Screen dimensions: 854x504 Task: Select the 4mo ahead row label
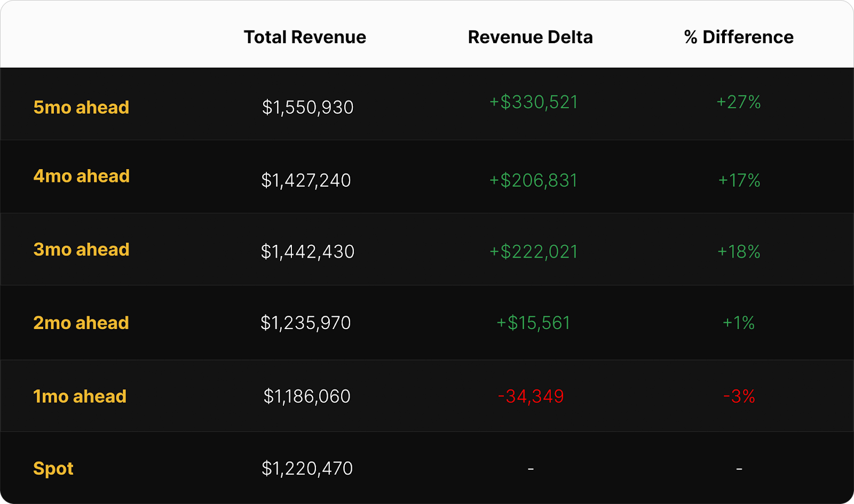[82, 177]
